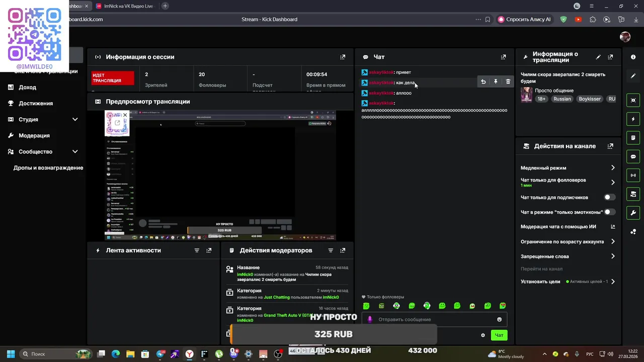Image resolution: width=644 pixels, height=362 pixels.
Task: Filter the moderator actions list
Action: point(331,250)
